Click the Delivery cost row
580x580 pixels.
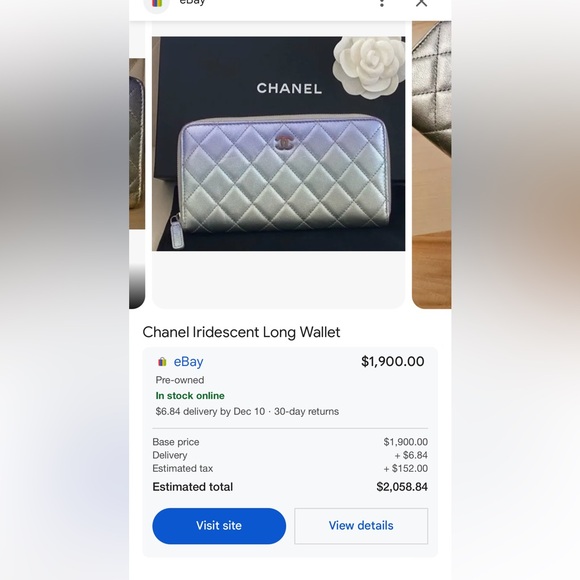click(290, 455)
